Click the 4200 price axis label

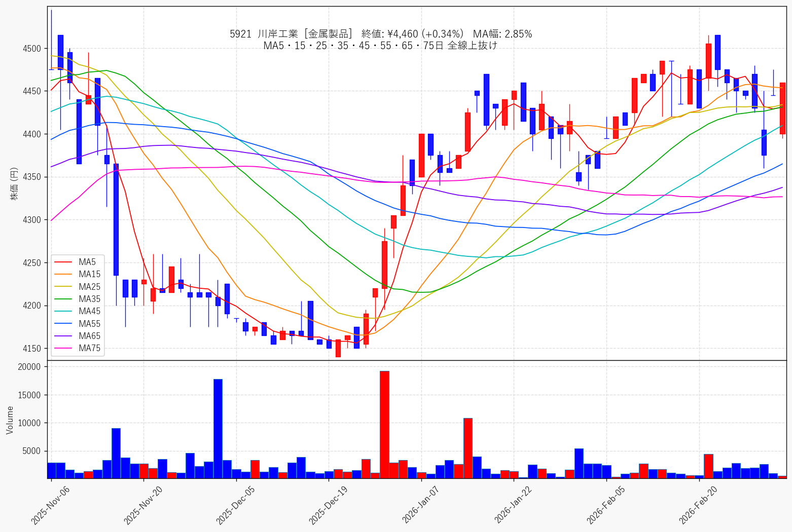click(x=32, y=306)
